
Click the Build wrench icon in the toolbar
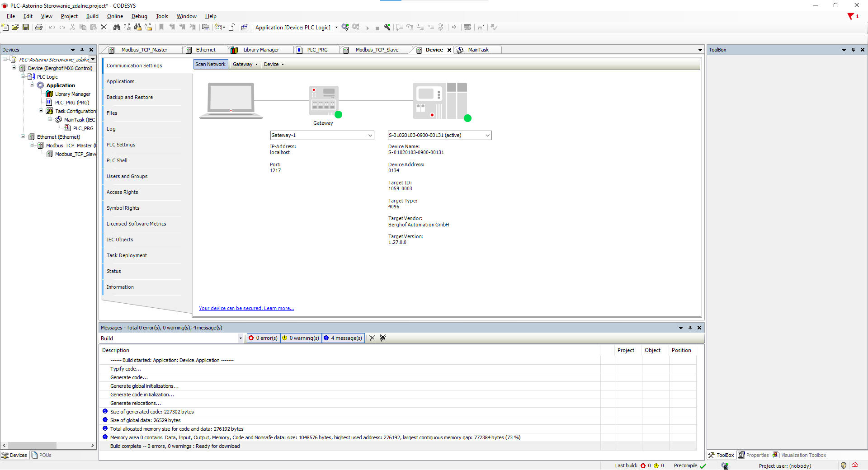coord(387,27)
